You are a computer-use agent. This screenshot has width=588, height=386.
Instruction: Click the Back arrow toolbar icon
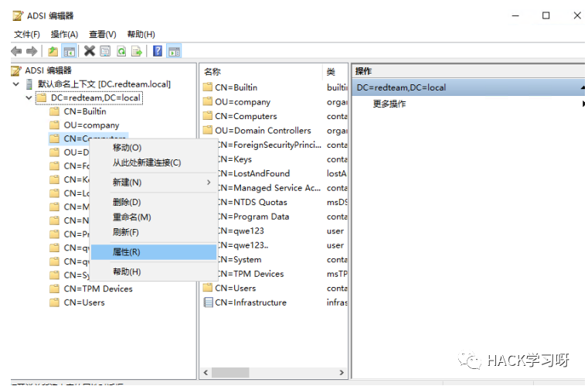[16, 51]
